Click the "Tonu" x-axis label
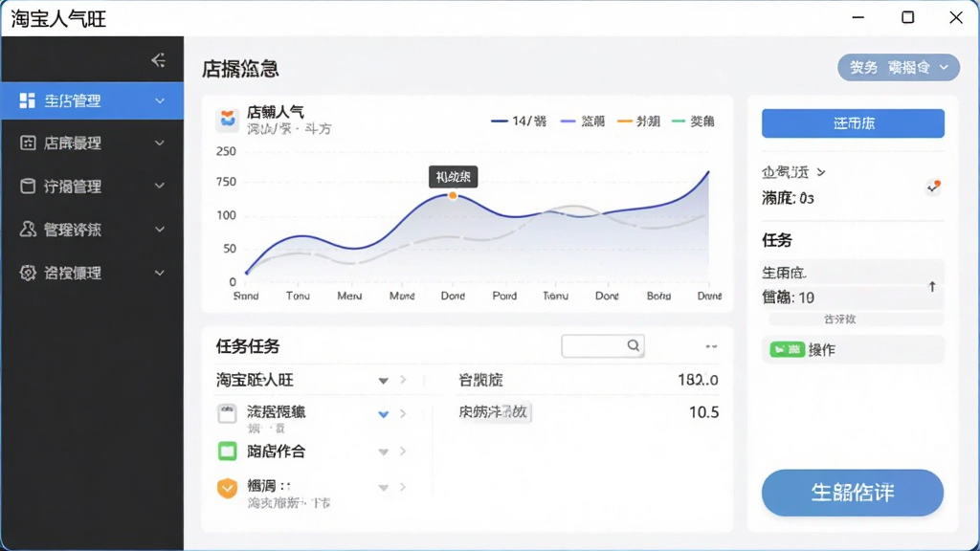Viewport: 980px width, 551px height. pyautogui.click(x=298, y=296)
